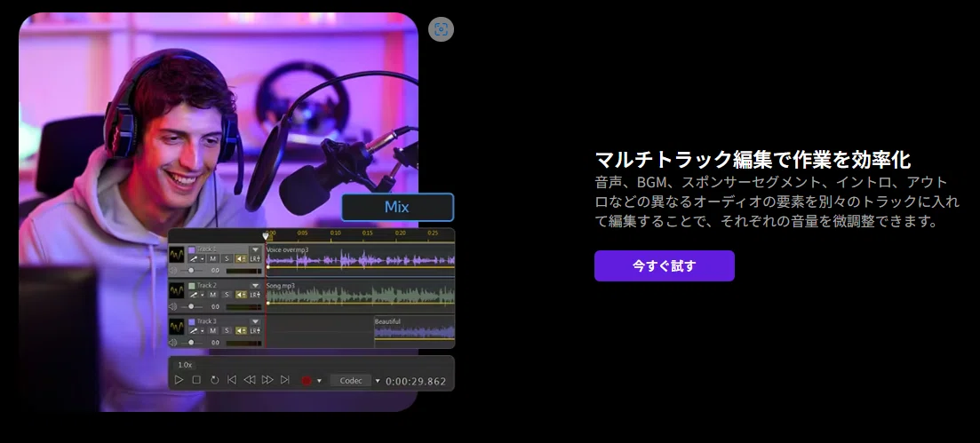Open the Track 2 dropdown menu arrow
Image resolution: width=980 pixels, height=443 pixels.
point(255,286)
